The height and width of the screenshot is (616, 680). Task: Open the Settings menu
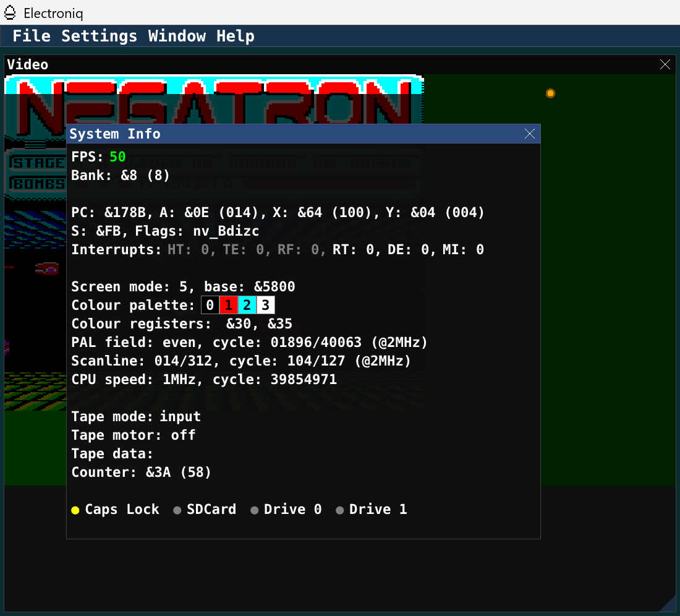coord(99,36)
